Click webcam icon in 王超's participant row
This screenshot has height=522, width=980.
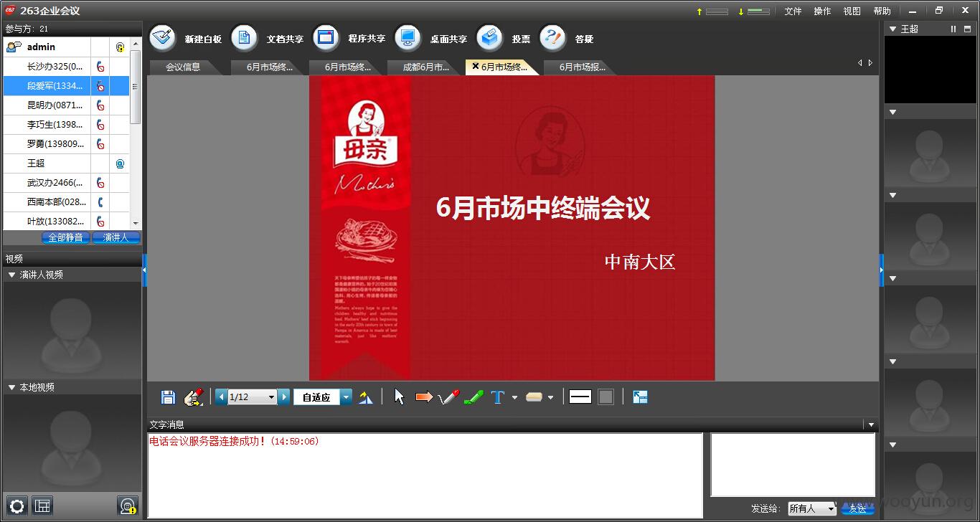[x=120, y=163]
